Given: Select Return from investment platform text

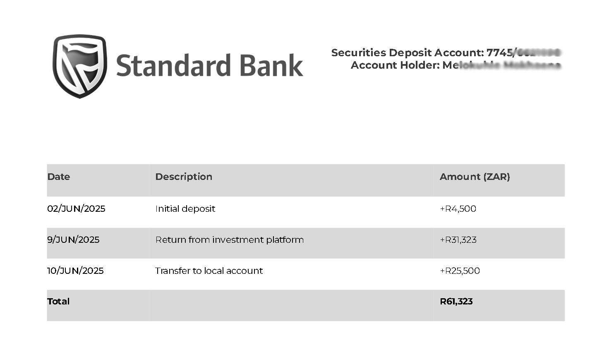Looking at the screenshot, I should click(x=230, y=239).
